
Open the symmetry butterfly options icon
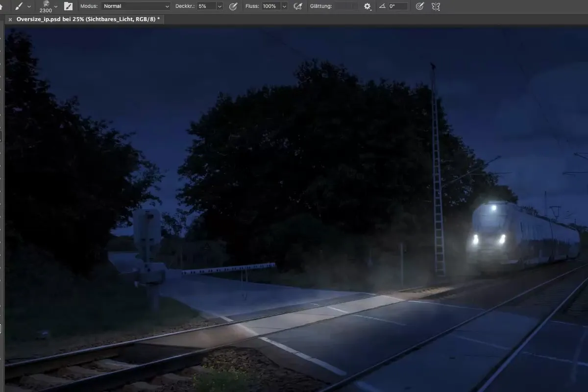(435, 6)
